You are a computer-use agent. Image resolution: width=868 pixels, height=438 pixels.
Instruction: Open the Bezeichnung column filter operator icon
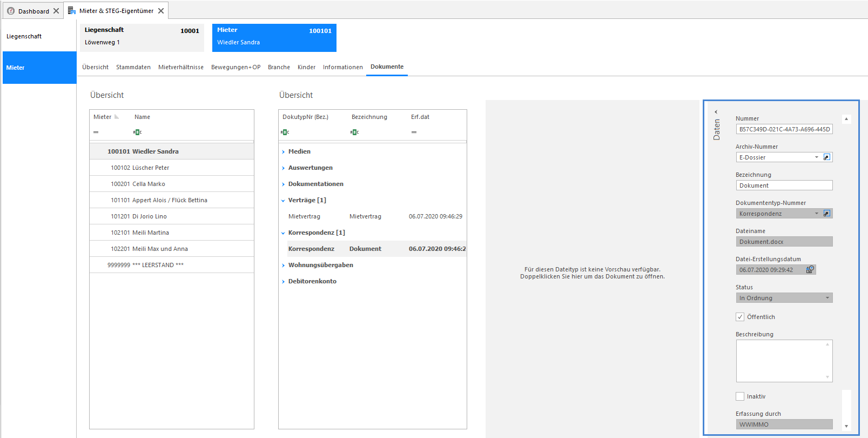click(x=354, y=132)
